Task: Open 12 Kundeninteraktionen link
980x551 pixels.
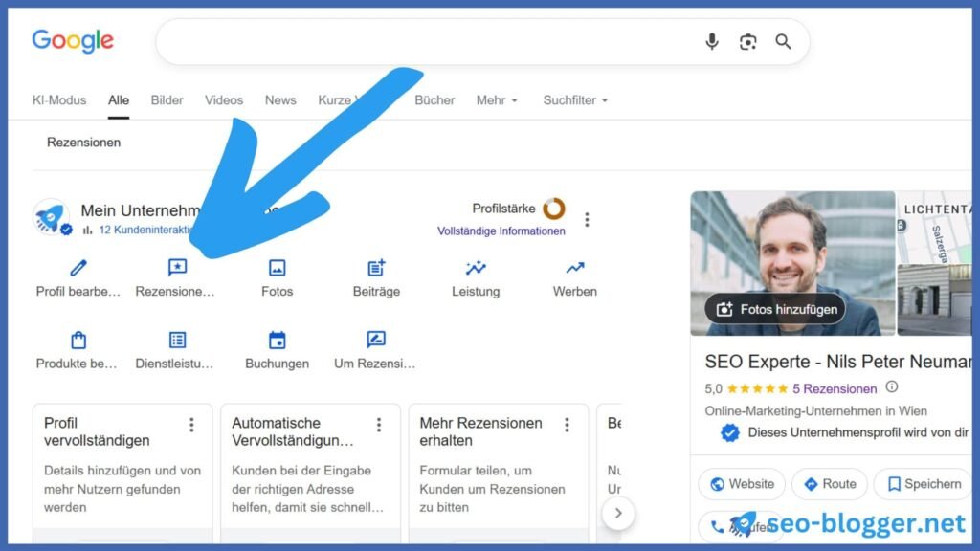Action: (x=145, y=230)
